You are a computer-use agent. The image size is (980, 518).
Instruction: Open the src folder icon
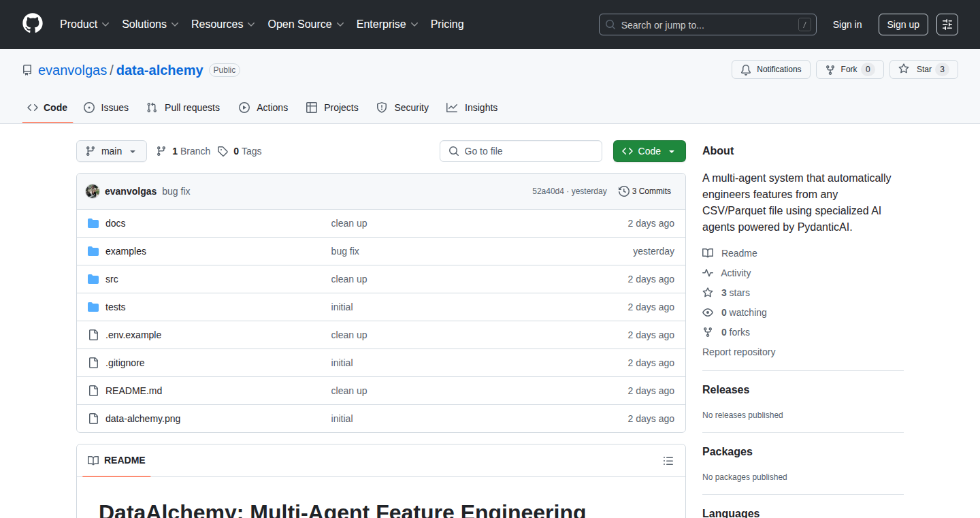click(93, 279)
